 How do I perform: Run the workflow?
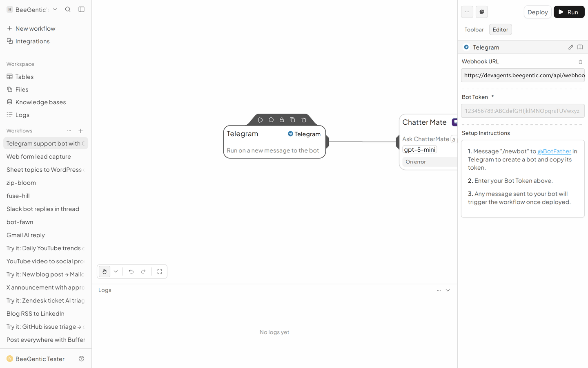[x=569, y=12]
